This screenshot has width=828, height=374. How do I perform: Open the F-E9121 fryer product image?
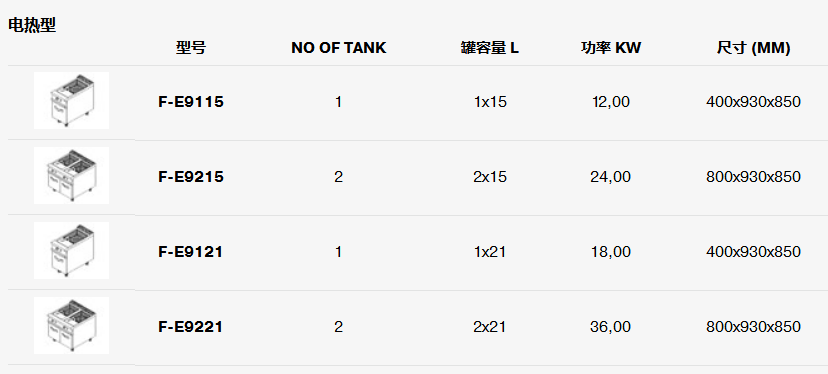[71, 250]
